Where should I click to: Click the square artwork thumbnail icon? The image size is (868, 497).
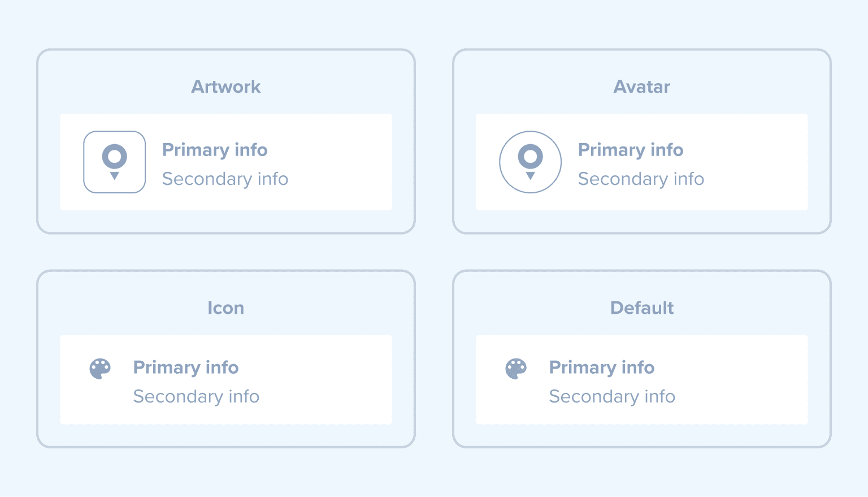(115, 162)
